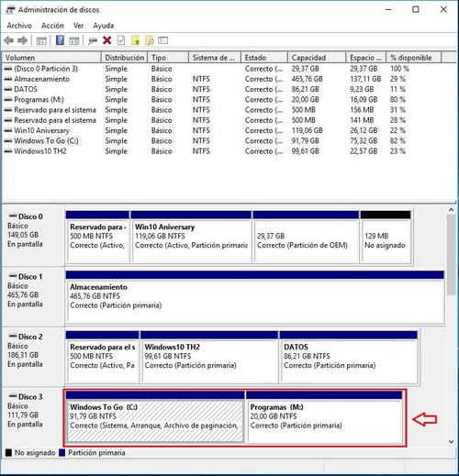The image size is (459, 476).
Task: Select the Win10 Aniversary volume row
Action: coord(222,130)
